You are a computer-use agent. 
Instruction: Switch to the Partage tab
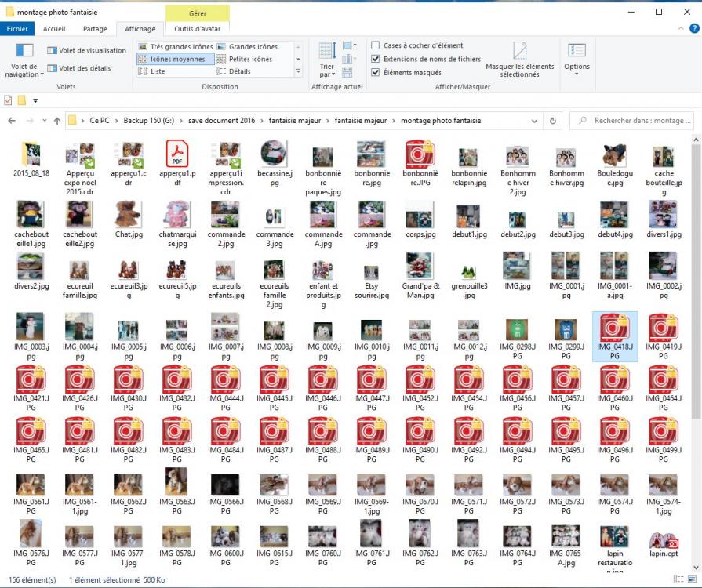(95, 29)
